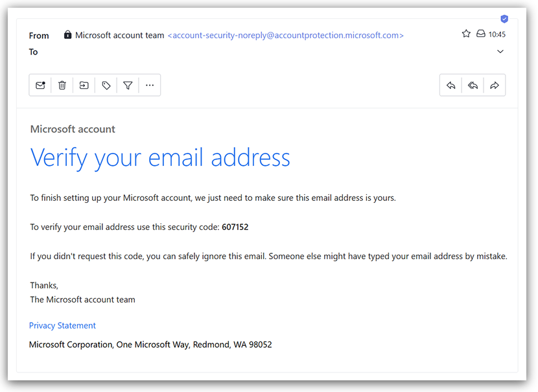The height and width of the screenshot is (392, 538).
Task: Click the Microsoft account team sender name
Action: click(x=120, y=35)
